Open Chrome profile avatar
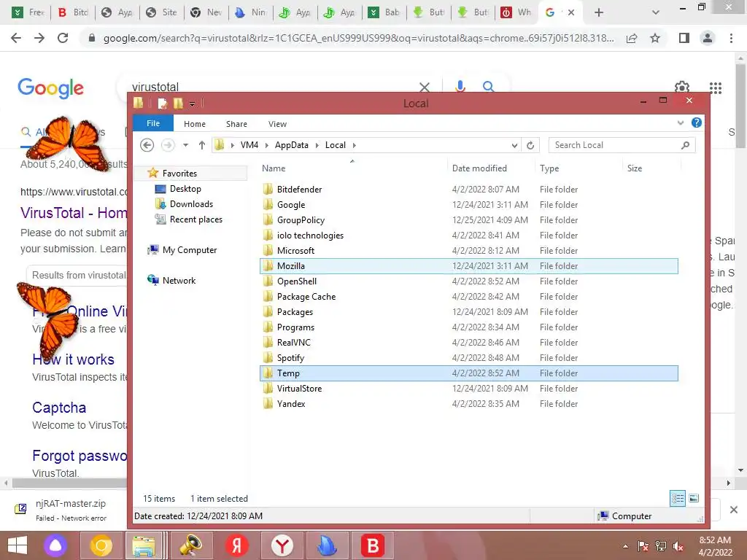This screenshot has width=747, height=560. (x=708, y=38)
